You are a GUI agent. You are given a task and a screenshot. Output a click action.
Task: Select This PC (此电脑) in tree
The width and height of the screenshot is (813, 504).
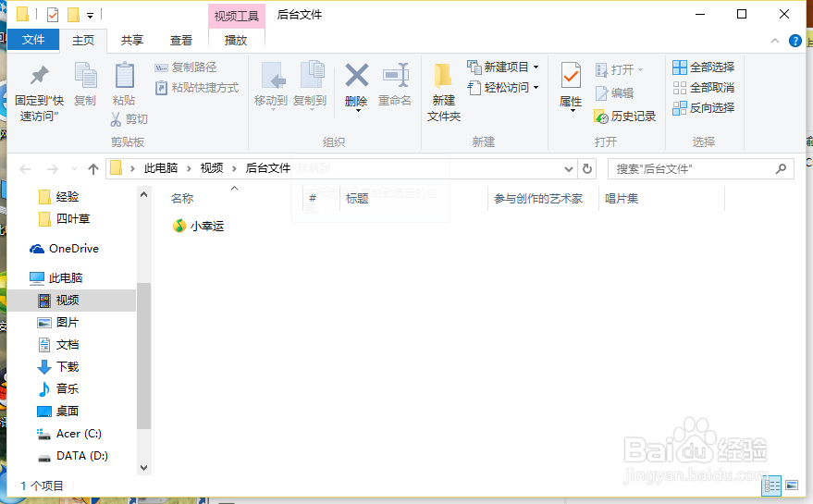56,278
